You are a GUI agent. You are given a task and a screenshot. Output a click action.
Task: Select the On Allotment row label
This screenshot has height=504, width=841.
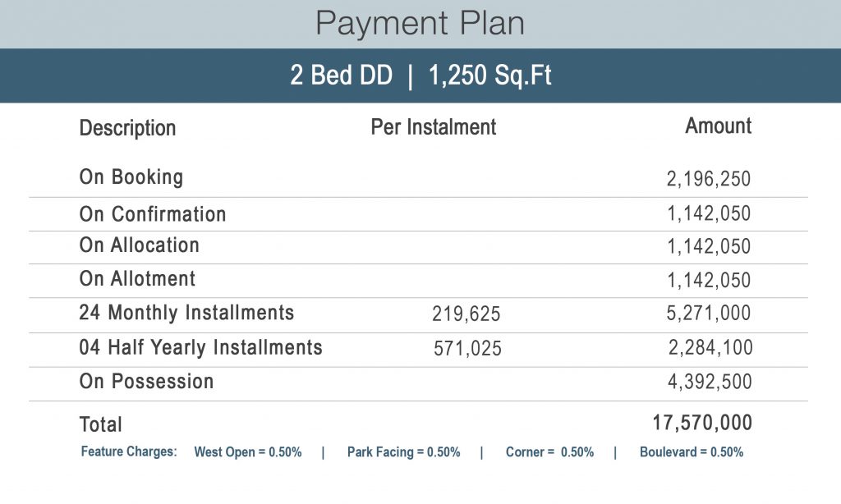[x=138, y=279]
